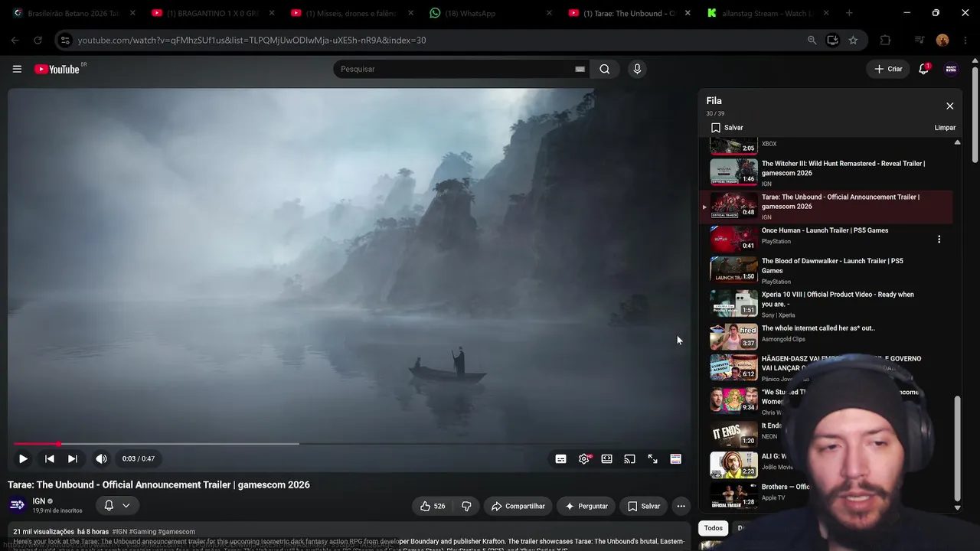Click the rightmost player extension icon
This screenshot has width=980, height=551.
point(675,459)
